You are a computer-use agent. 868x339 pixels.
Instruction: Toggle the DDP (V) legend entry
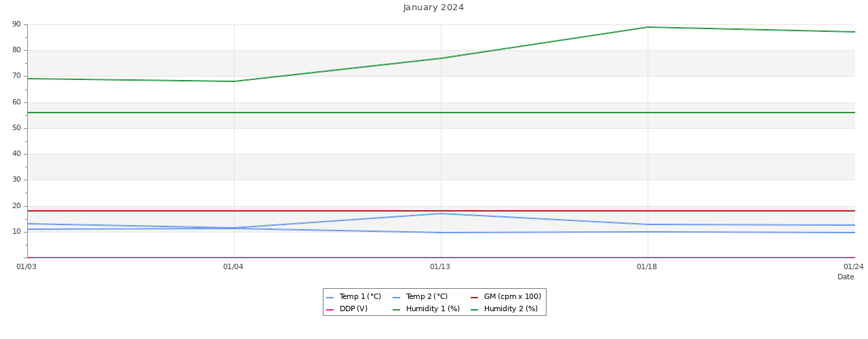pos(353,309)
